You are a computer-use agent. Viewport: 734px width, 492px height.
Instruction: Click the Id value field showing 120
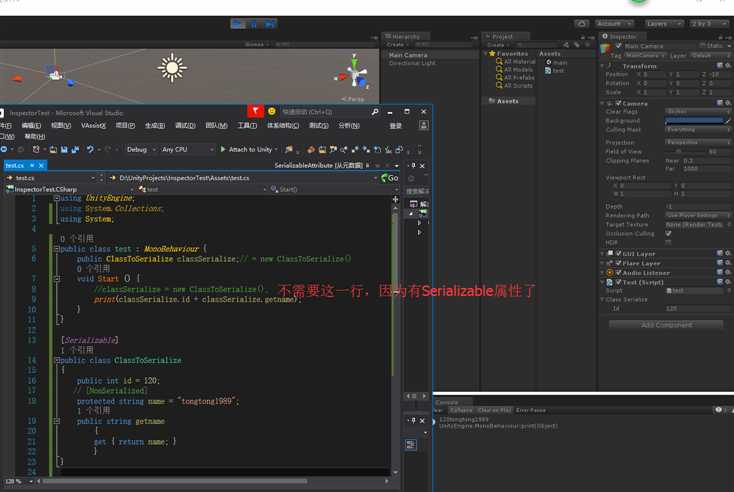coord(697,308)
